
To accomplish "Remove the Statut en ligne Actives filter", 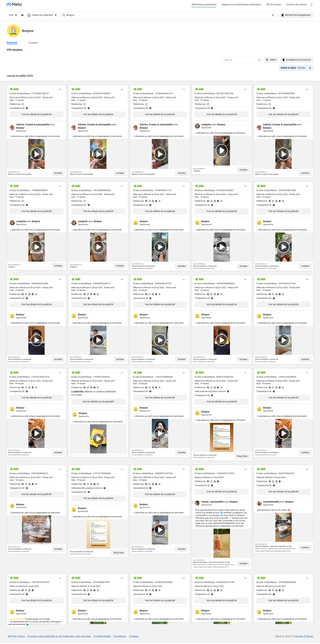I will (310, 68).
